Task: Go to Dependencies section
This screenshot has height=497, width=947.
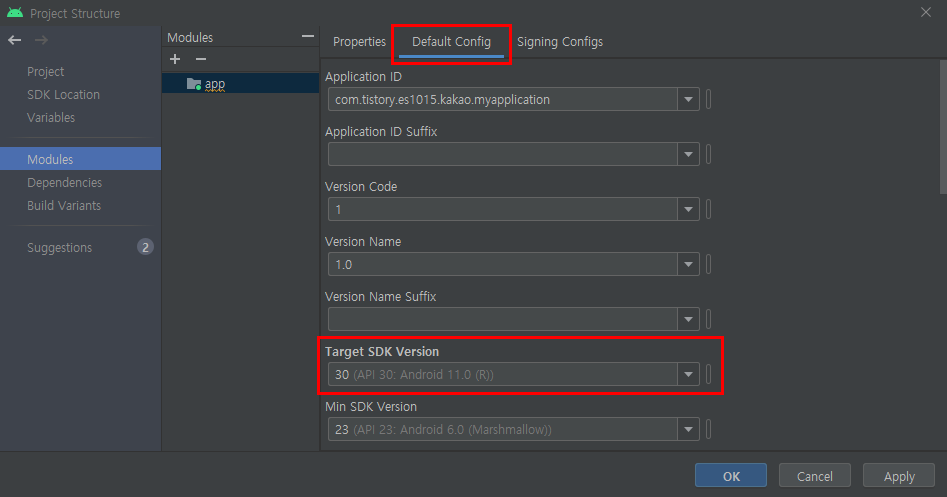Action: (x=64, y=182)
